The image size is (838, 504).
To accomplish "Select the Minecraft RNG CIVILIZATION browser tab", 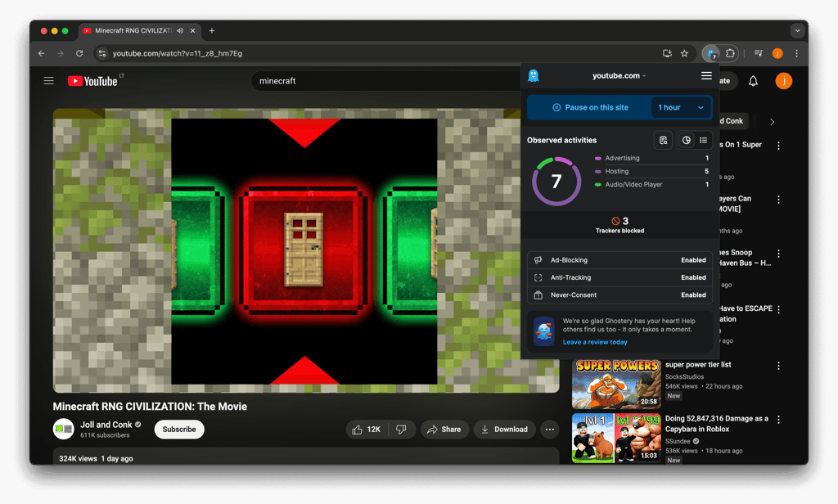I will pos(139,31).
